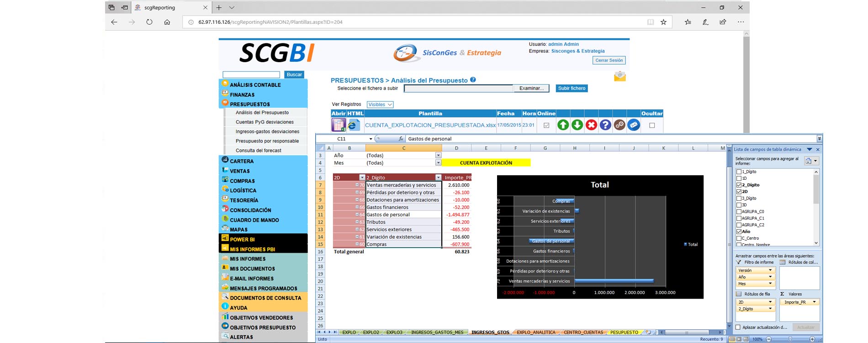Open the template in Excel via Abrir icon
The height and width of the screenshot is (343, 868).
click(x=339, y=125)
